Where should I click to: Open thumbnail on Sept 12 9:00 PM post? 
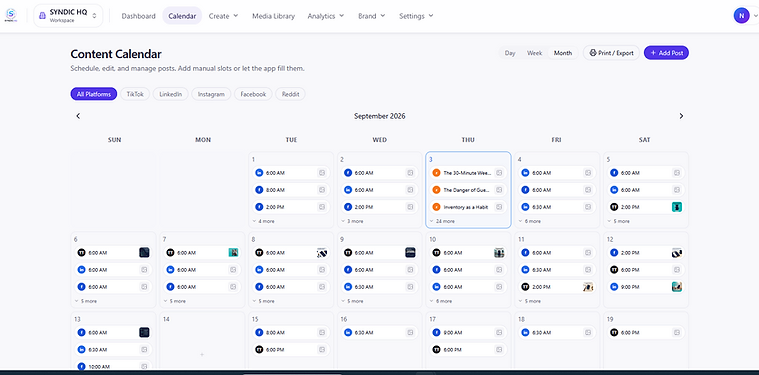[677, 287]
